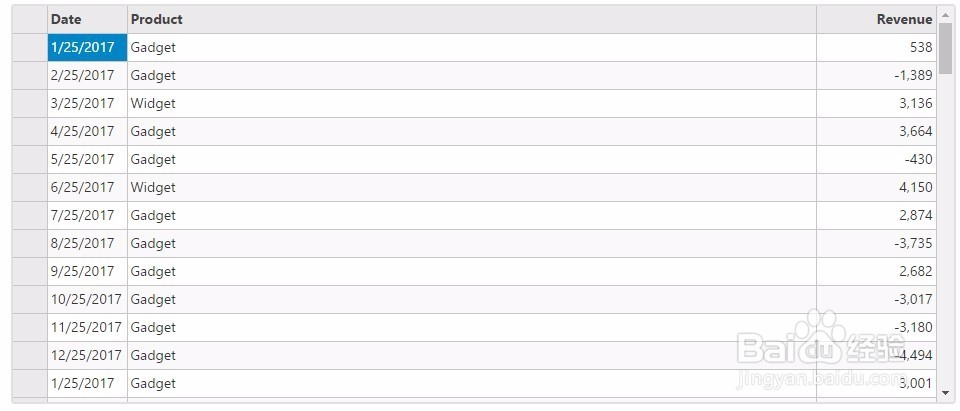The height and width of the screenshot is (411, 960).
Task: Sort by the Date column header
Action: (x=87, y=19)
